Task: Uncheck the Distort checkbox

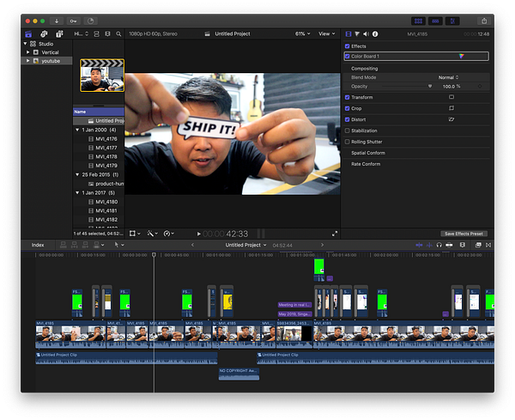Action: (347, 119)
